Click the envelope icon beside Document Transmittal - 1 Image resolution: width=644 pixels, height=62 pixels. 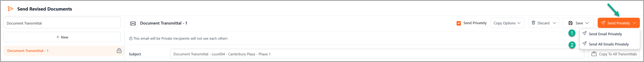tap(133, 23)
